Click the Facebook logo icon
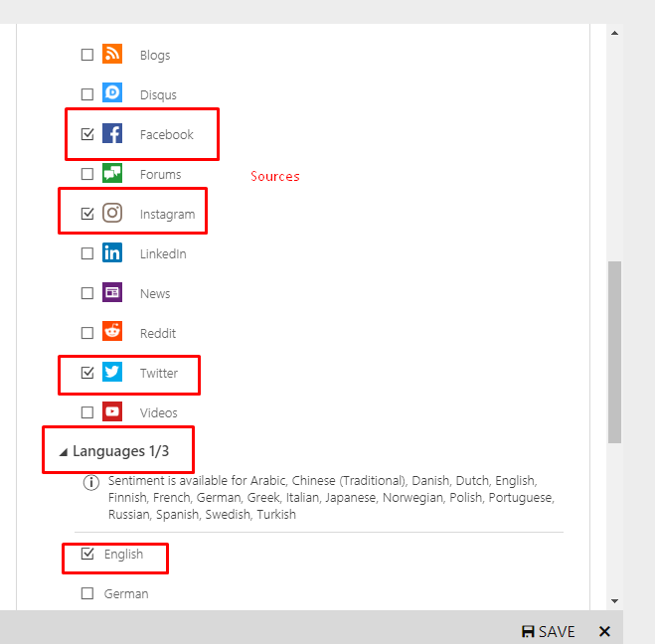Viewport: 655px width, 644px height. pyautogui.click(x=112, y=133)
